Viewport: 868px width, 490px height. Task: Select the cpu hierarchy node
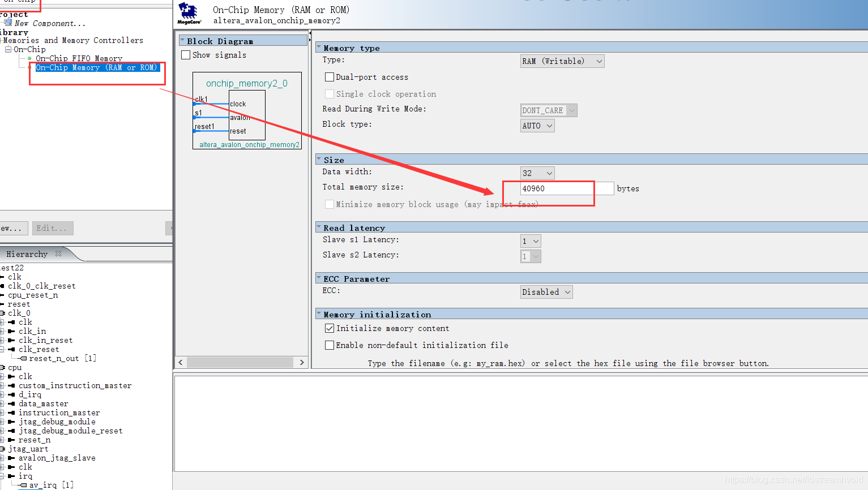(x=15, y=367)
